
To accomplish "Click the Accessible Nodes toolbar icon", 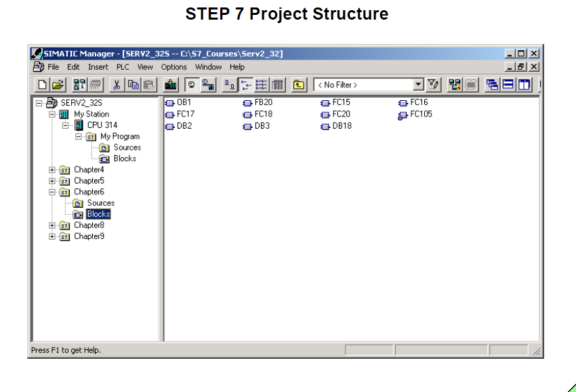I will click(x=79, y=85).
